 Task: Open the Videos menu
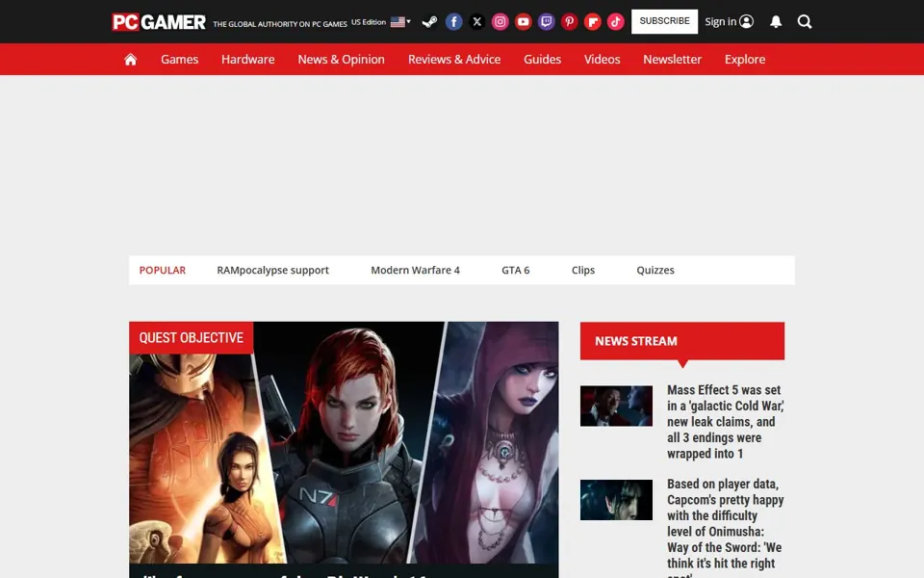602,59
